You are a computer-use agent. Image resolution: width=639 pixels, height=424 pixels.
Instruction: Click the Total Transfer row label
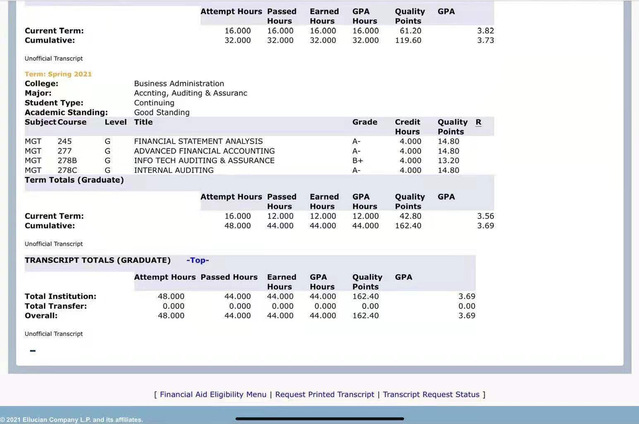54,306
